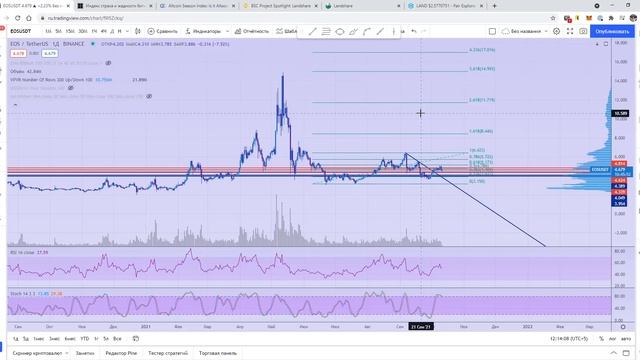The image size is (640, 360).
Task: Set date range to Все
Action: point(117,338)
